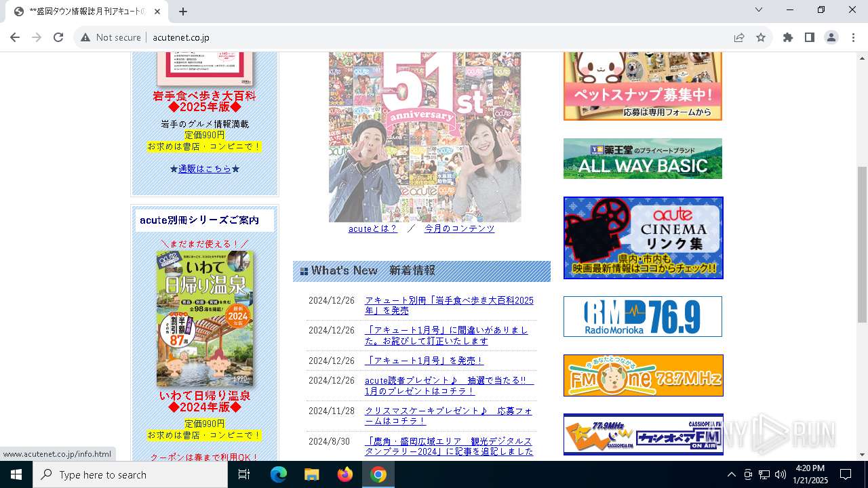The image size is (868, 488).
Task: Click the 2024/8/30 date text
Action: pos(330,442)
